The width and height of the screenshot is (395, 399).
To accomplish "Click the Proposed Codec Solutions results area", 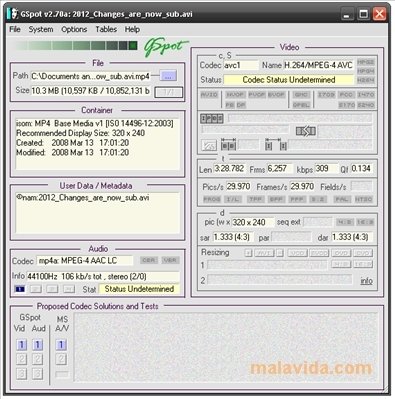I will (x=227, y=347).
